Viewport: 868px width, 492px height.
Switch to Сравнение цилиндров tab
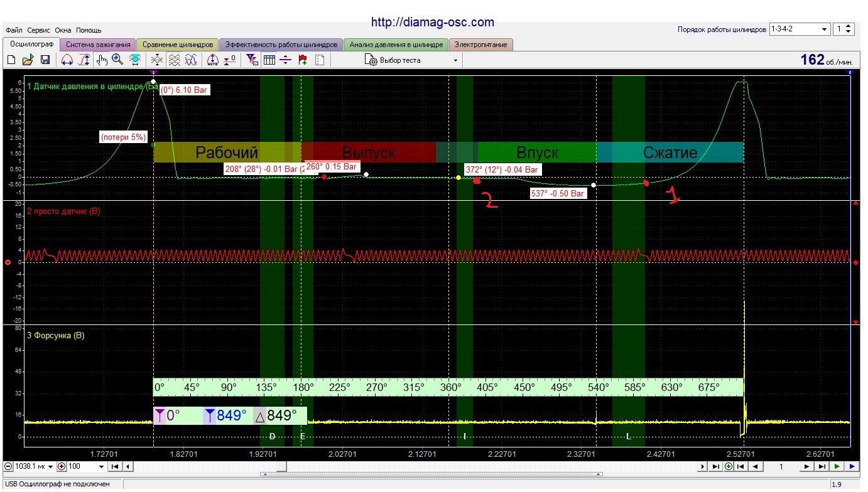coord(178,45)
